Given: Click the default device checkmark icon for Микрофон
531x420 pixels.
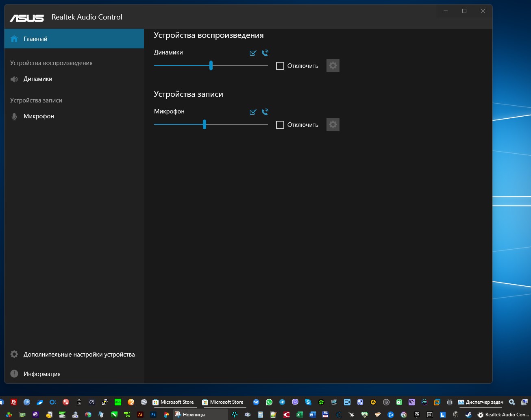Looking at the screenshot, I should pos(253,112).
